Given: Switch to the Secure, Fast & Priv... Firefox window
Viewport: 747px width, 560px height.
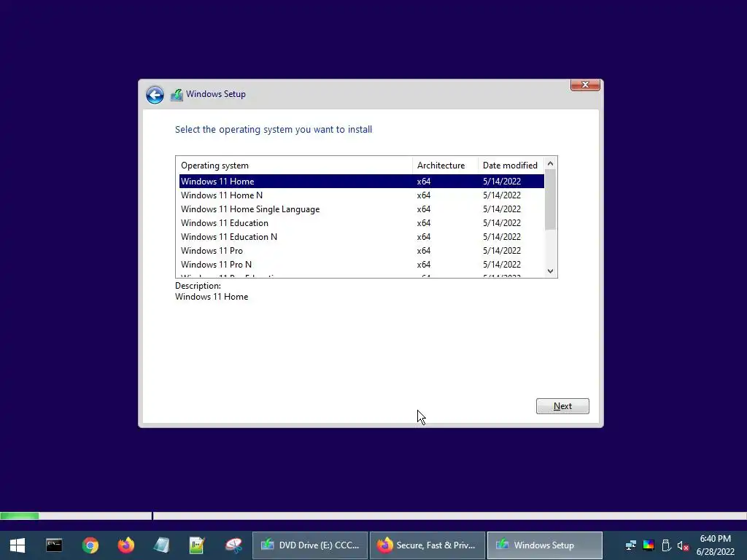Looking at the screenshot, I should [427, 545].
